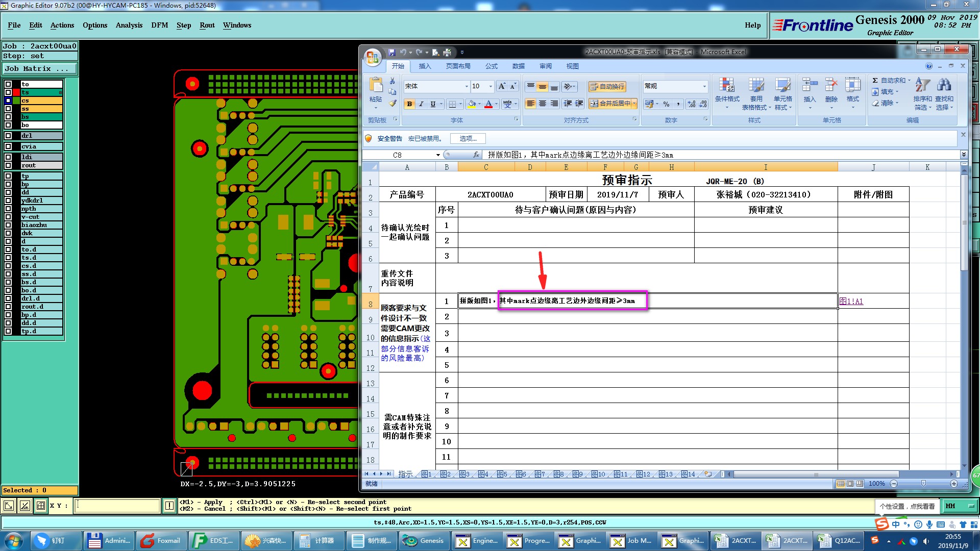Click the Bold formatting button

click(x=409, y=104)
